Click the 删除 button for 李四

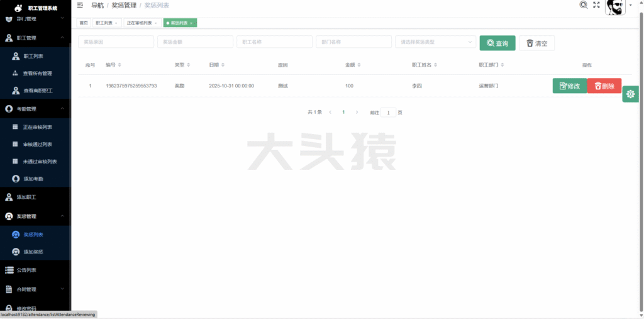[604, 86]
